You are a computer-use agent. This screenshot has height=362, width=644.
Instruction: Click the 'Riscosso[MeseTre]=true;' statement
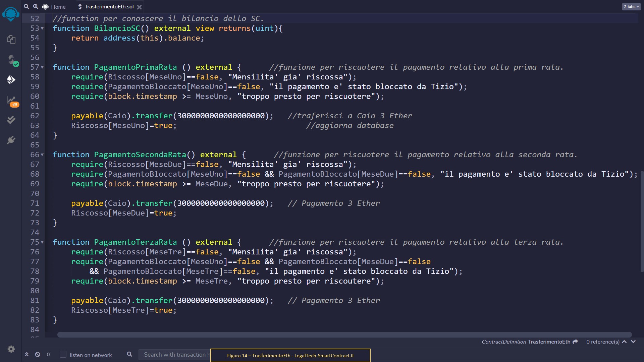coord(124,310)
